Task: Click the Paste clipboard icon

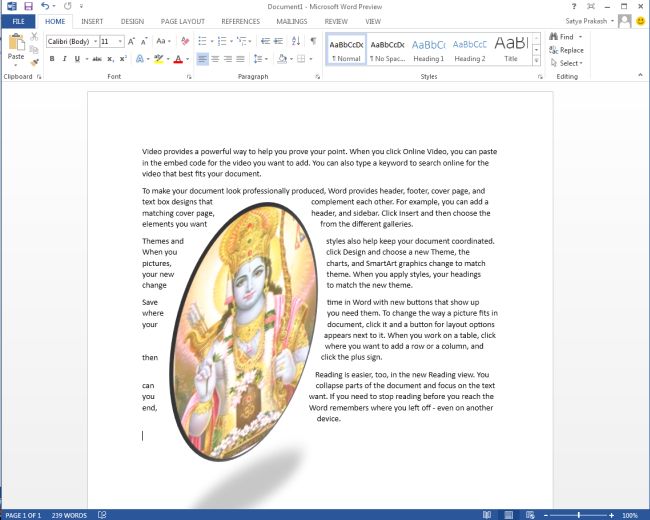Action: (16, 42)
